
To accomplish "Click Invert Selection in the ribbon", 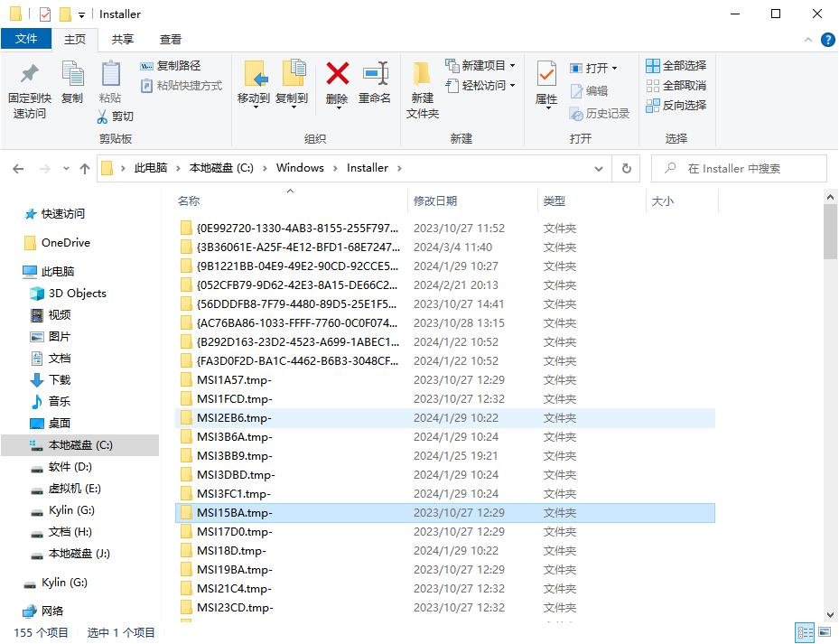I will click(x=676, y=106).
